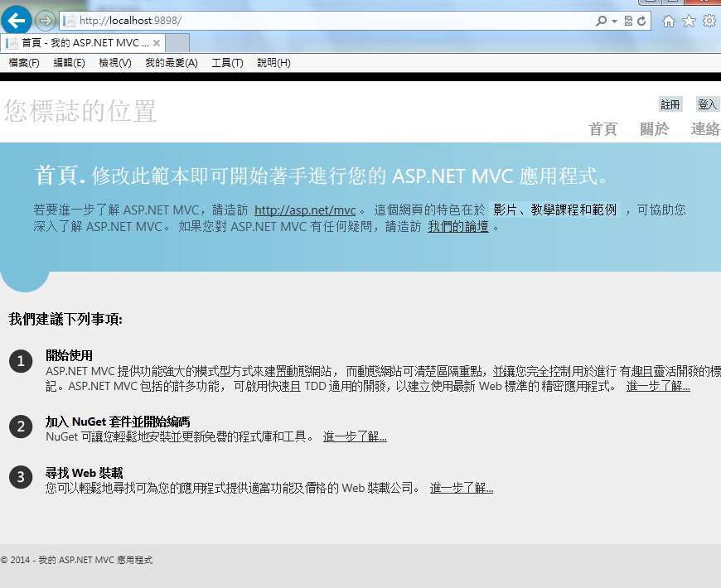Image resolution: width=721 pixels, height=588 pixels.
Task: Click 進一步了解 link under NuGet section
Action: tap(355, 436)
